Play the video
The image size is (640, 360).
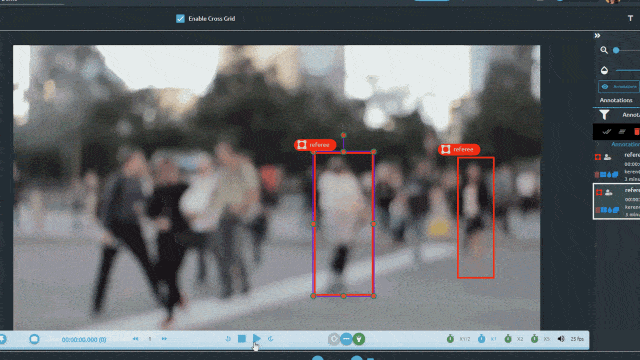[256, 339]
